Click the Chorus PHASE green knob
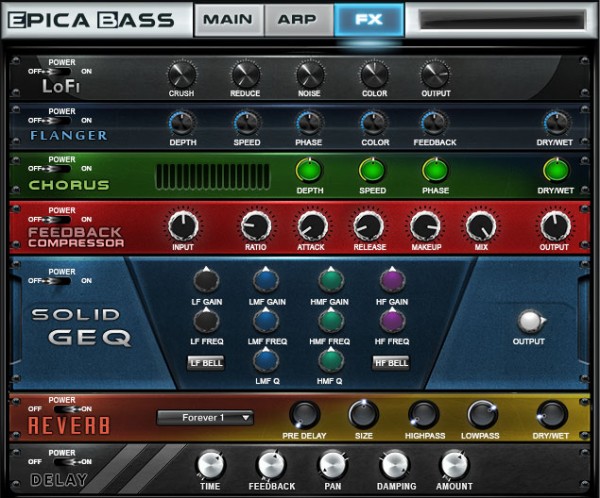Screen dimensions: 600x498 tap(435, 170)
